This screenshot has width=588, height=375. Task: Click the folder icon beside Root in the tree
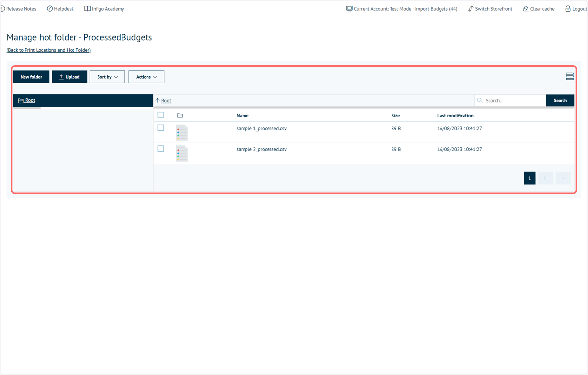21,101
